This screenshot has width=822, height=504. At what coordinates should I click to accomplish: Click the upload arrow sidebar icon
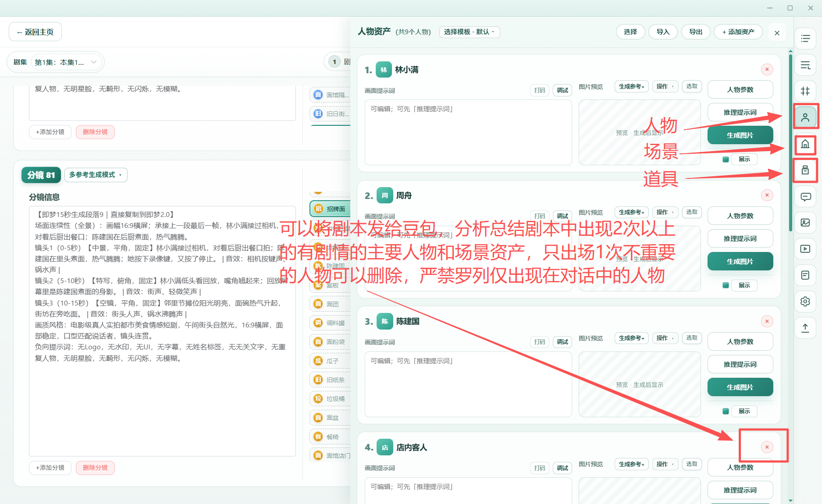(x=805, y=328)
